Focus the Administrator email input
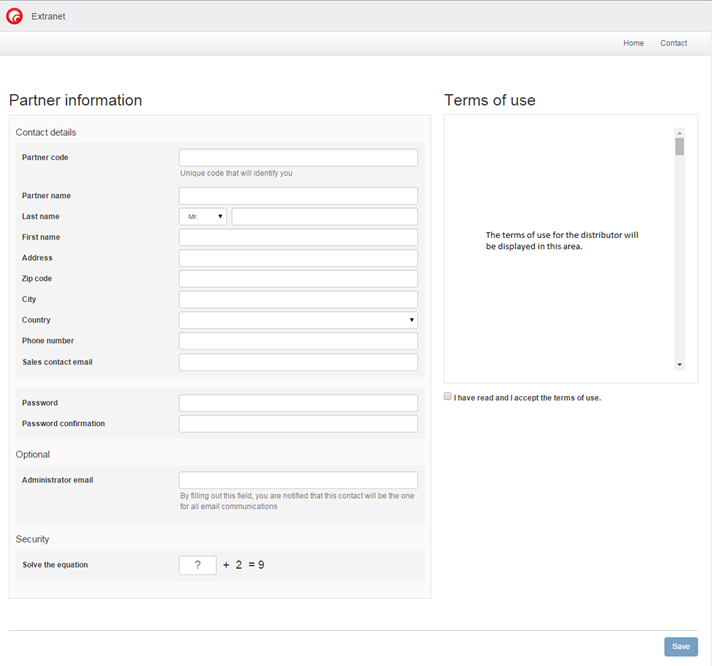This screenshot has height=666, width=712. tap(298, 480)
